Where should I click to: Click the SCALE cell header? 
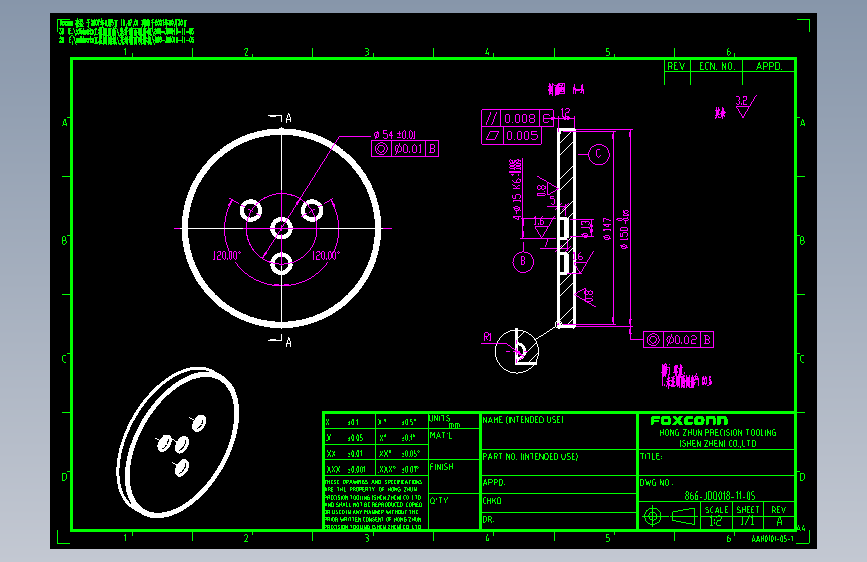[716, 510]
